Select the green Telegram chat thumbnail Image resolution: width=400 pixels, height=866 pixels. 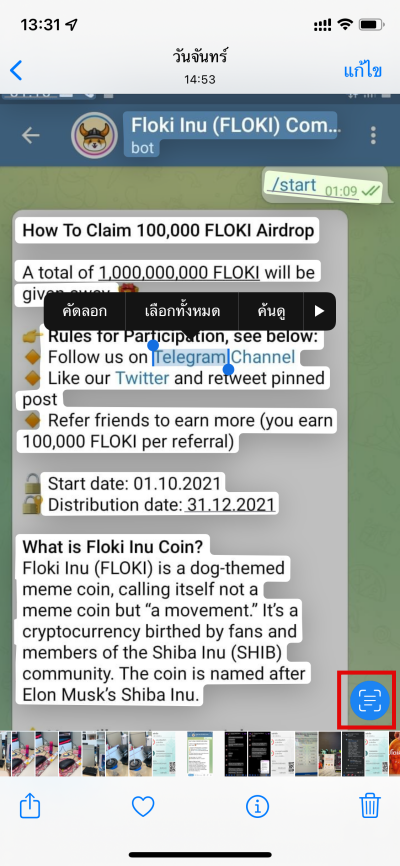click(199, 754)
